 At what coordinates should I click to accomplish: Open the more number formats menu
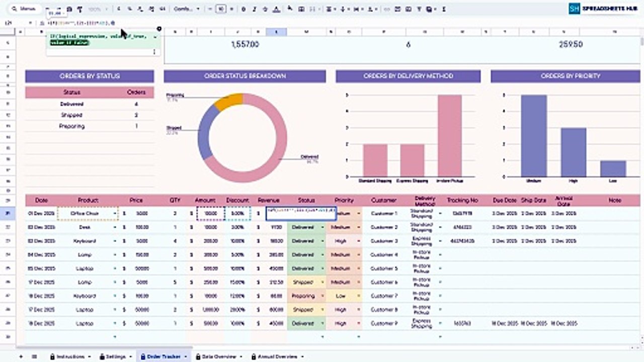162,9
